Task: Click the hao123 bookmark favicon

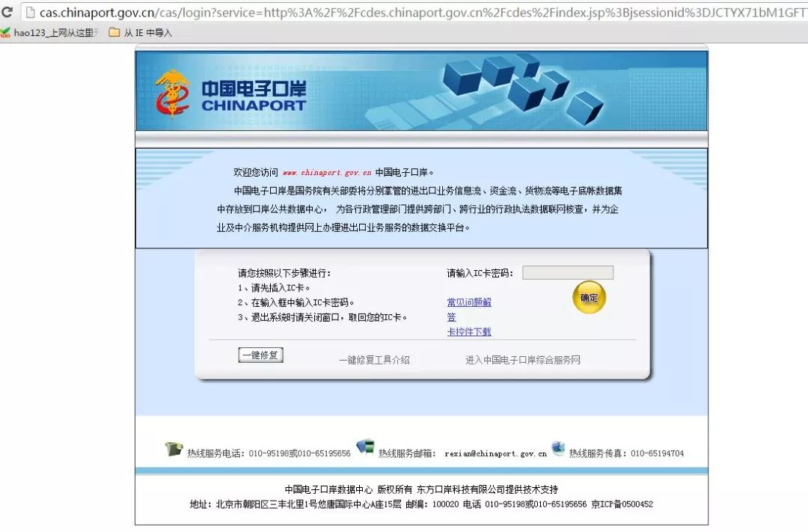Action: pyautogui.click(x=6, y=32)
